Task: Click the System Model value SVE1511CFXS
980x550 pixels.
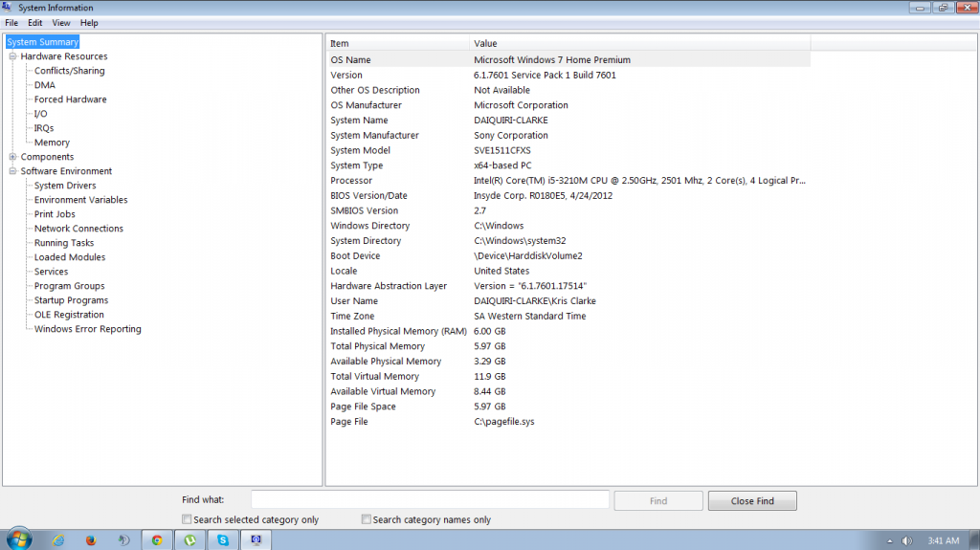Action: [x=501, y=150]
